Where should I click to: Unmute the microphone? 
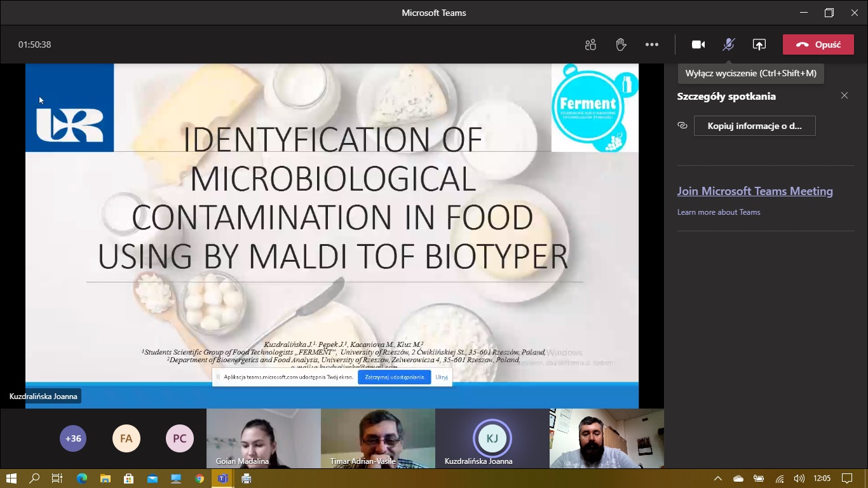[729, 44]
